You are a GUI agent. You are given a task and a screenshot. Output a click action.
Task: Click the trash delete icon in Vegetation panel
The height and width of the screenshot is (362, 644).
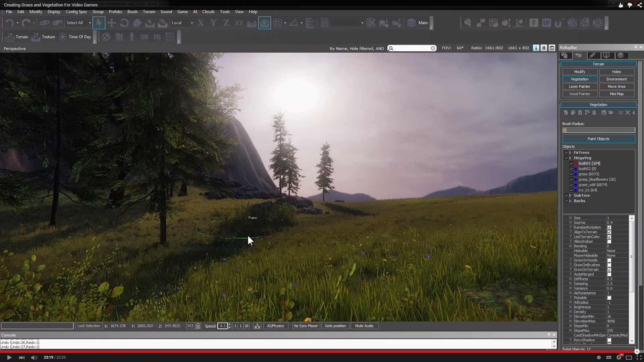(594, 113)
